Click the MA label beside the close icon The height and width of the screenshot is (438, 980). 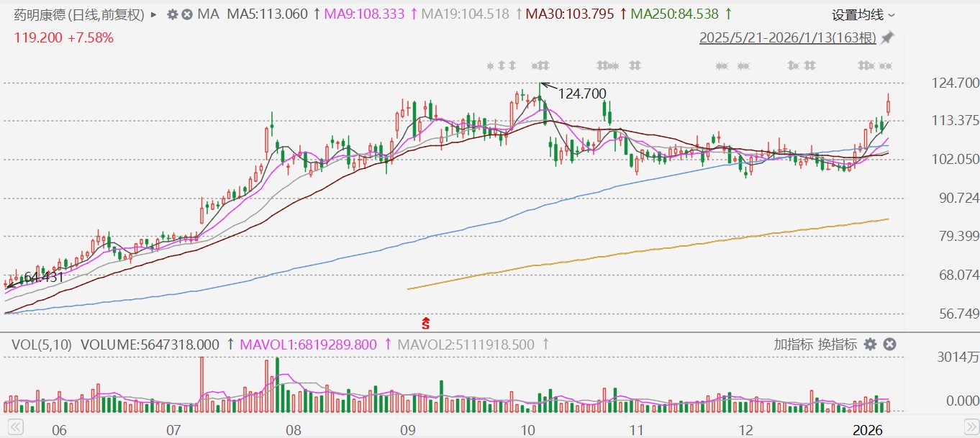[x=209, y=14]
